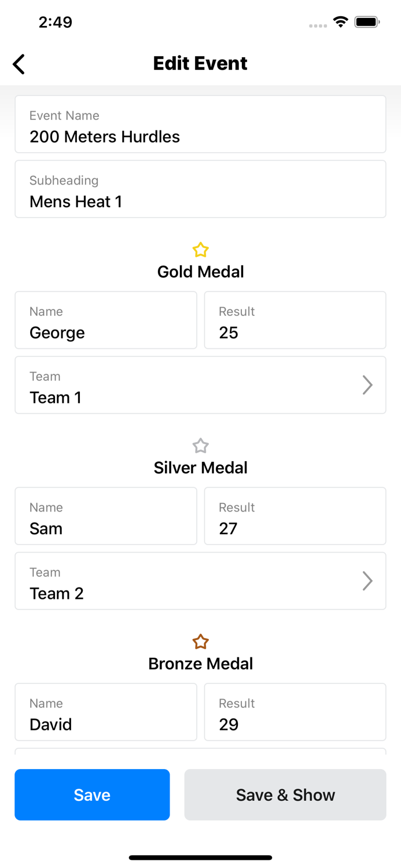
Task: Tap the Edit Event title
Action: (x=200, y=64)
